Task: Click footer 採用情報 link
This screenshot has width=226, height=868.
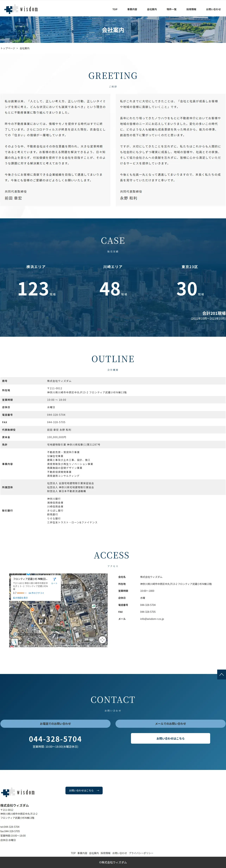Action: pos(106,853)
